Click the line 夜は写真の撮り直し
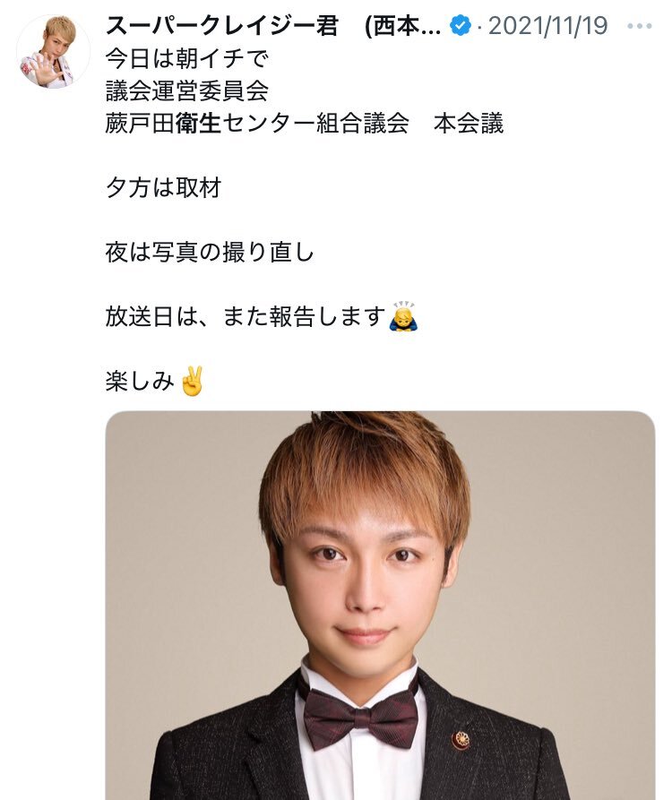The width and height of the screenshot is (672, 800). tap(210, 252)
